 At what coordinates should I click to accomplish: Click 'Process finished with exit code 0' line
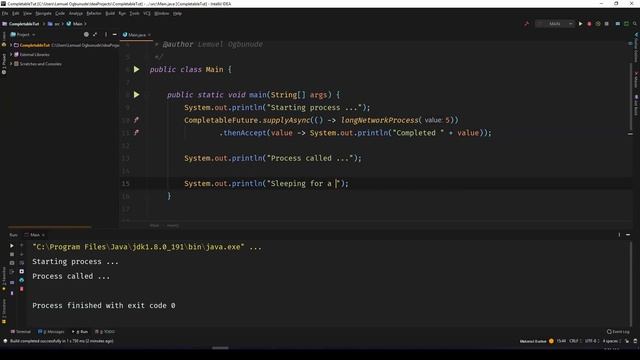(x=104, y=305)
